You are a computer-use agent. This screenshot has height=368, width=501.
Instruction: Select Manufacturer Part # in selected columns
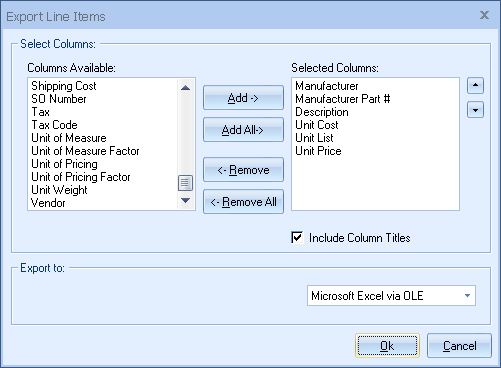343,99
